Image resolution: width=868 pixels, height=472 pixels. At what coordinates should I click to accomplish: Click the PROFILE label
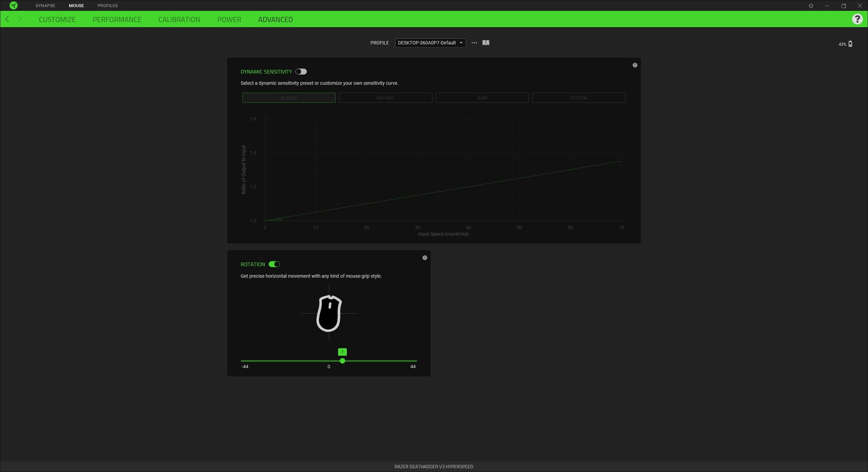[380, 42]
